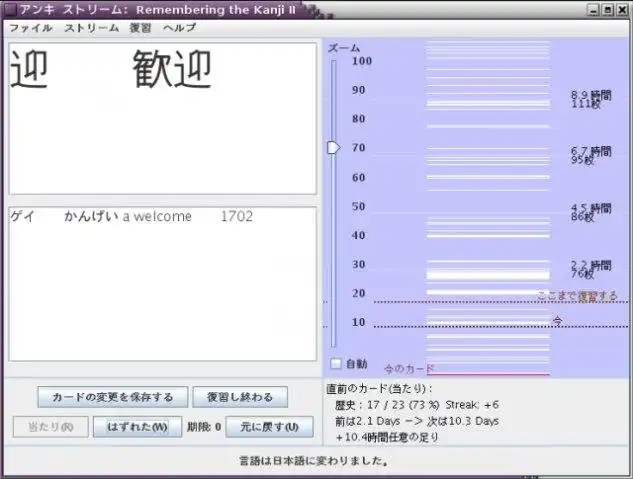Click in the question card area showing 歓迎
Screen dimensions: 633x479
click(163, 119)
